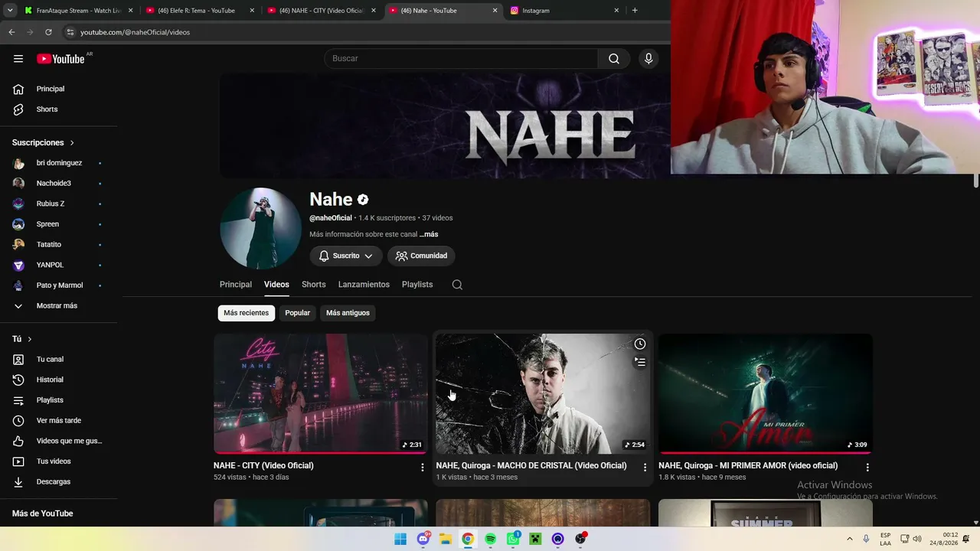The image size is (980, 551).
Task: Show hidden system tray icons
Action: pyautogui.click(x=849, y=539)
